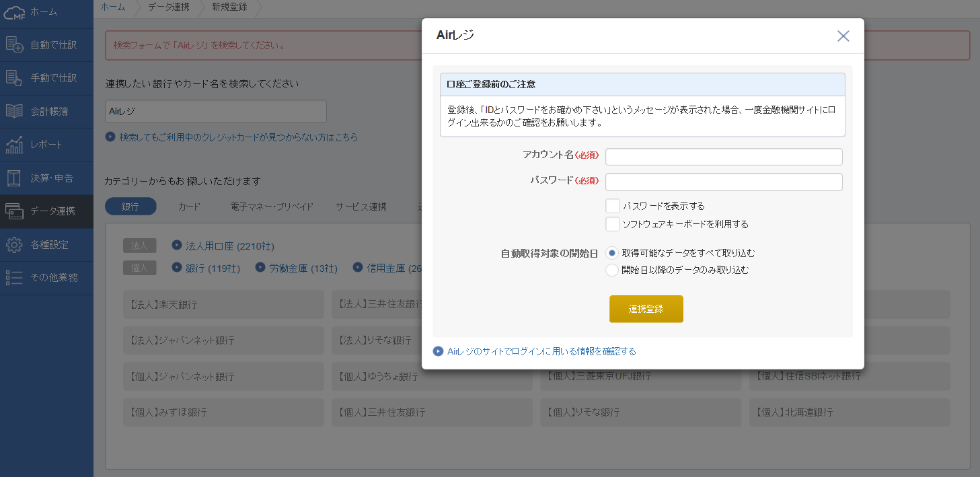Click the その他業務 list icon

[14, 278]
